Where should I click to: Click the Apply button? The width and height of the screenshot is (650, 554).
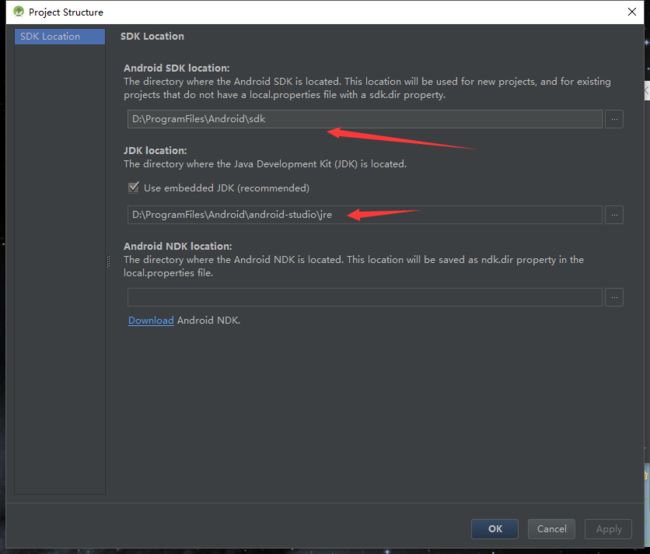click(x=608, y=529)
